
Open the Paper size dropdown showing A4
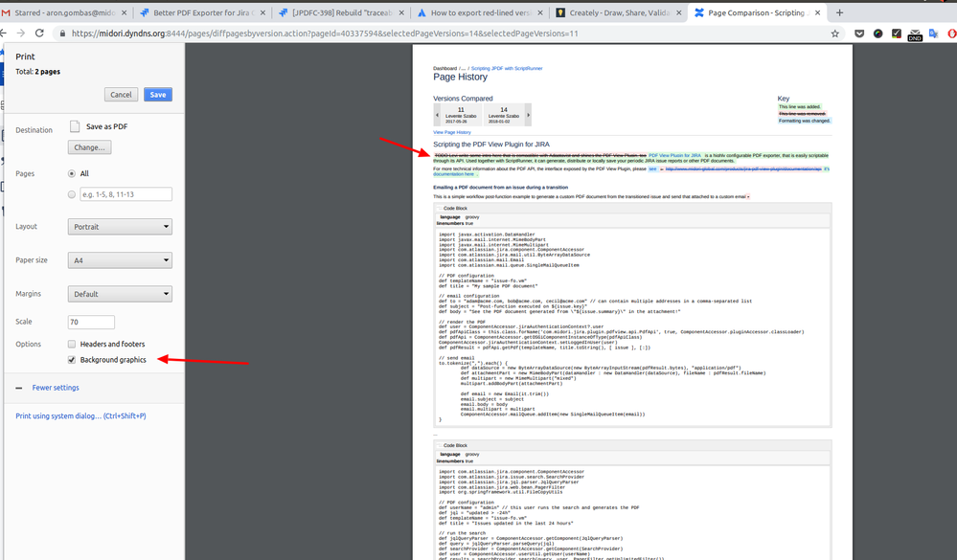120,260
